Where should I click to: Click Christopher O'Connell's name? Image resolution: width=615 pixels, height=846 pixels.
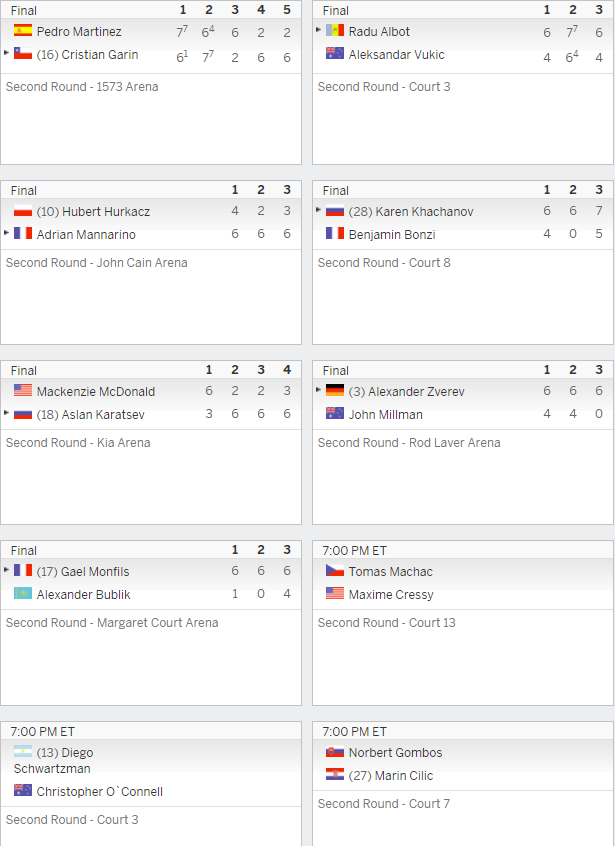[100, 792]
